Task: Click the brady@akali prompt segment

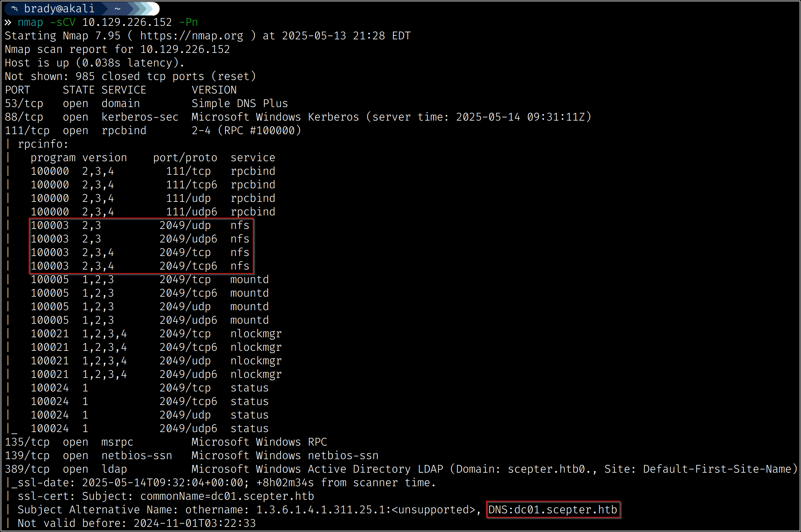Action: coord(59,8)
